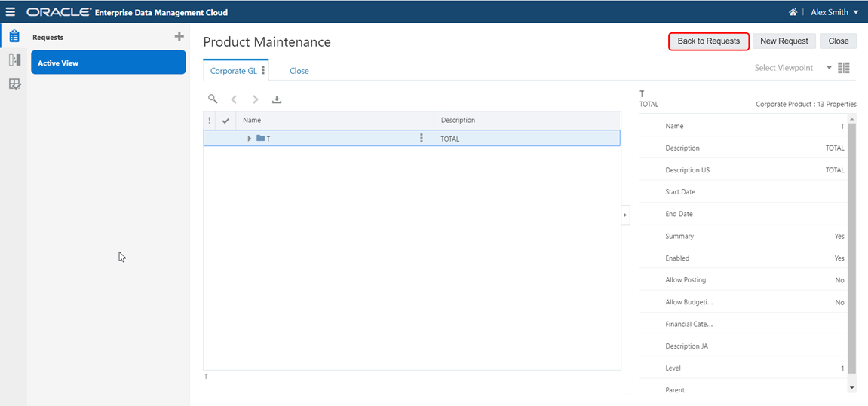
Task: Add a new request with plus icon
Action: click(x=179, y=36)
